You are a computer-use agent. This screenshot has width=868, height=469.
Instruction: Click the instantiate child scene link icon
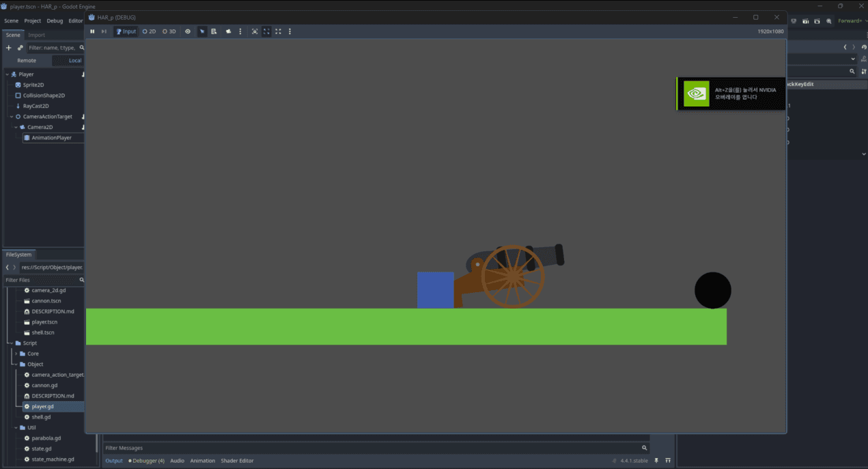tap(20, 48)
